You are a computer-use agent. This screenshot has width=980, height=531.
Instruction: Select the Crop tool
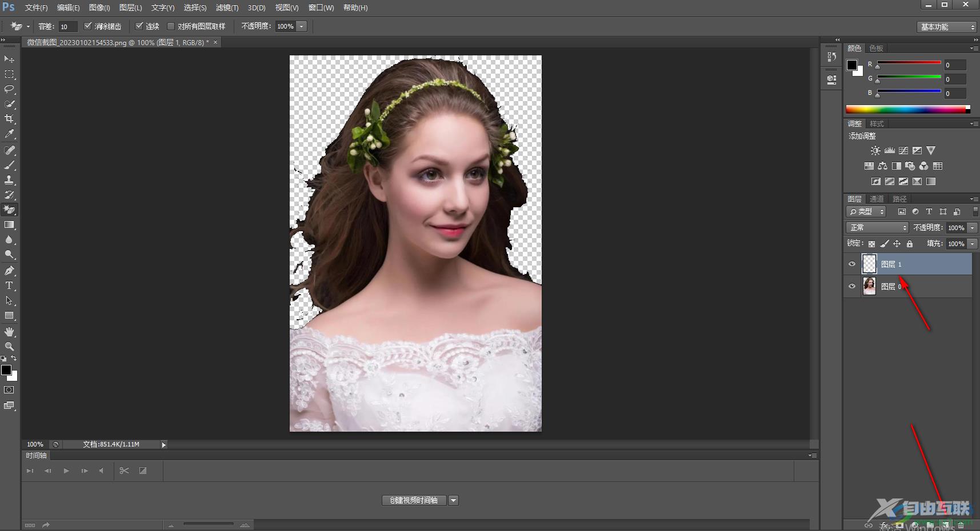[x=9, y=119]
